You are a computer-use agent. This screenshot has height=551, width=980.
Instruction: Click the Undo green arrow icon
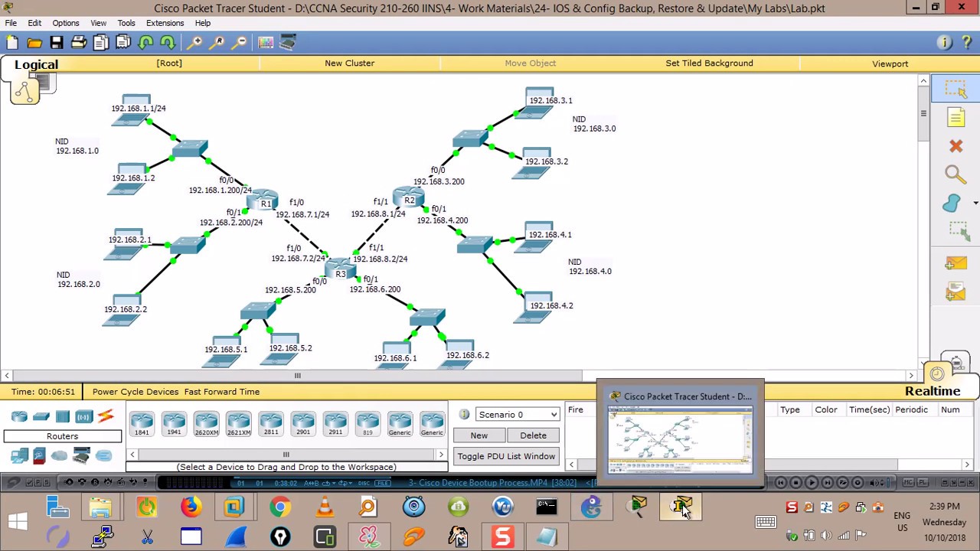pos(145,43)
